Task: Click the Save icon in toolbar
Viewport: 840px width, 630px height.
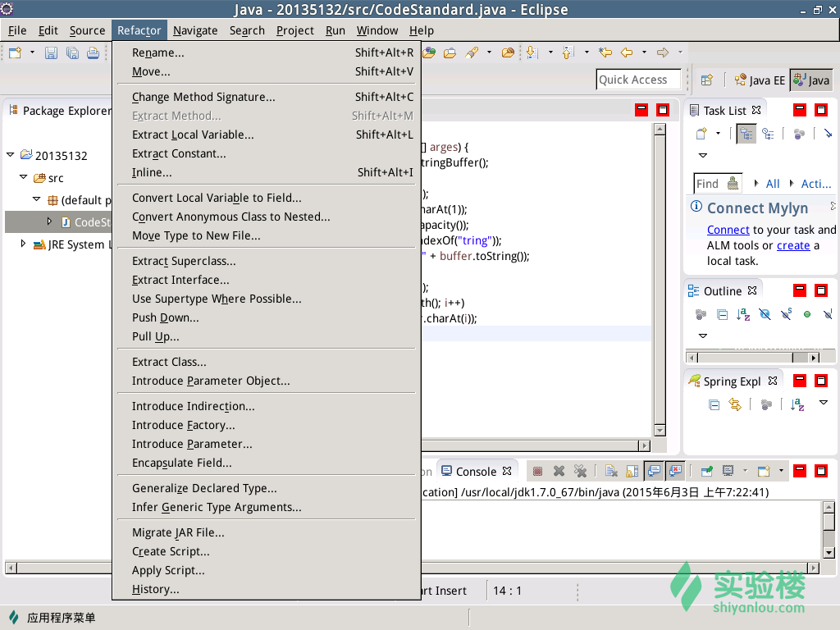Action: coord(51,52)
